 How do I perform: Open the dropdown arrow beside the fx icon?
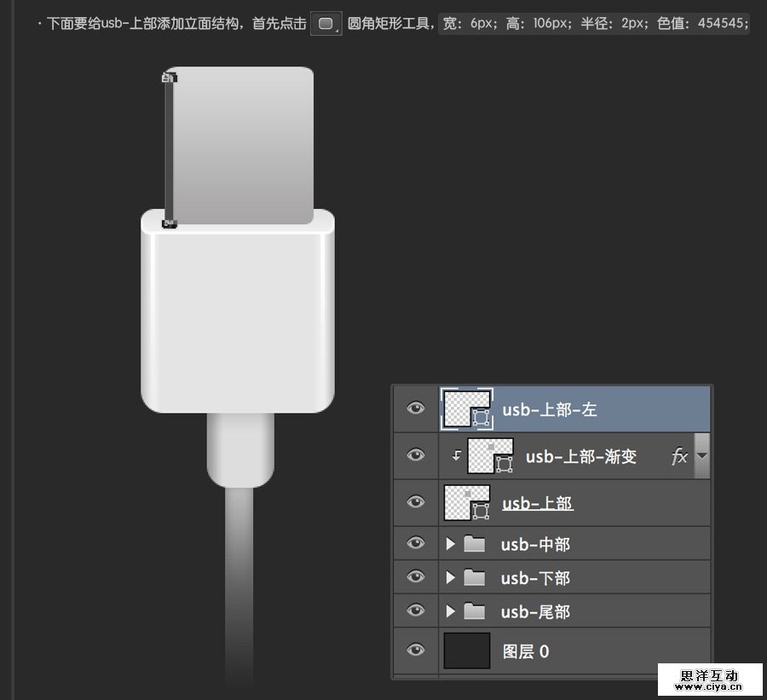(701, 456)
